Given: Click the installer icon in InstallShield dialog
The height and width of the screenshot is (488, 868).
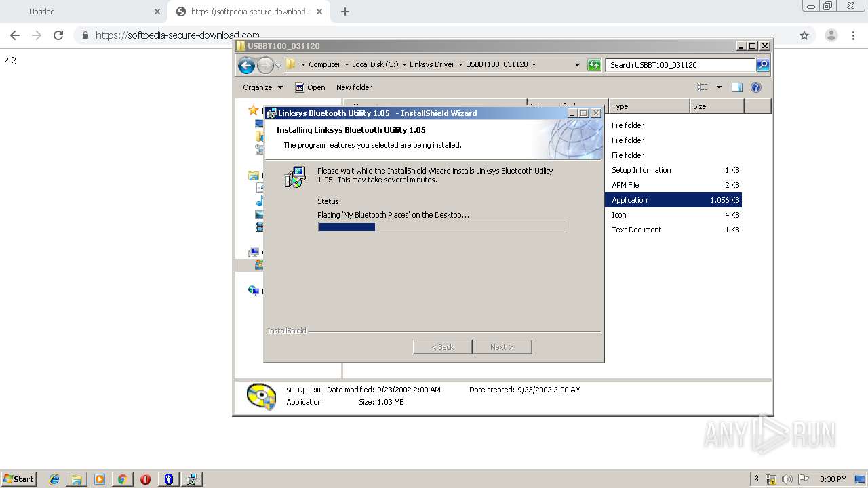Looking at the screenshot, I should pyautogui.click(x=295, y=177).
